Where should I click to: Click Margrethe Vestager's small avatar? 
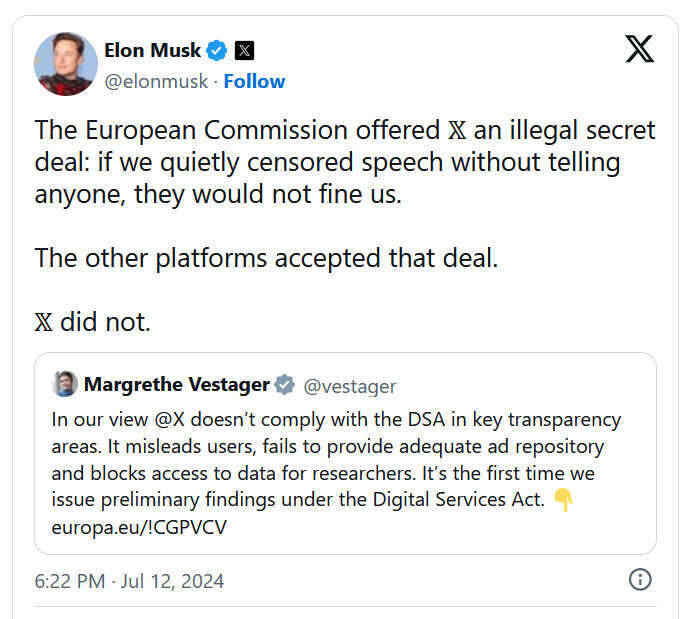(x=66, y=385)
